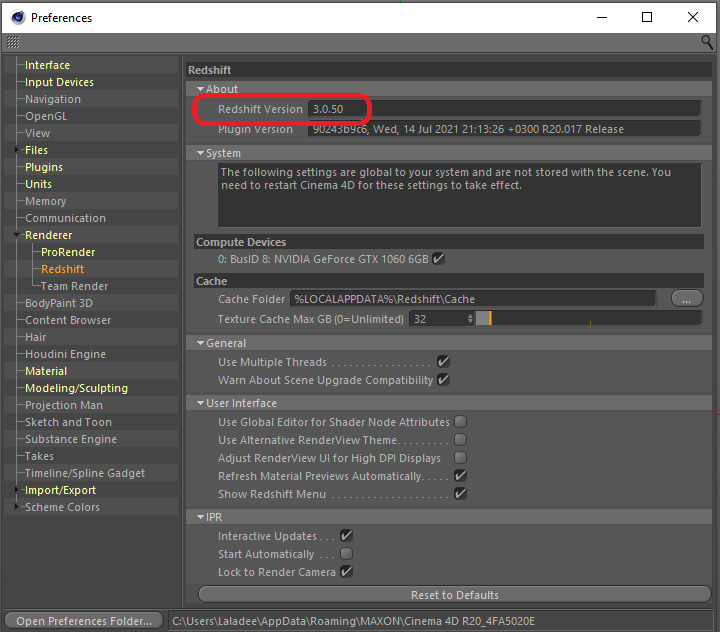Click the Cache Folder path field

472,299
